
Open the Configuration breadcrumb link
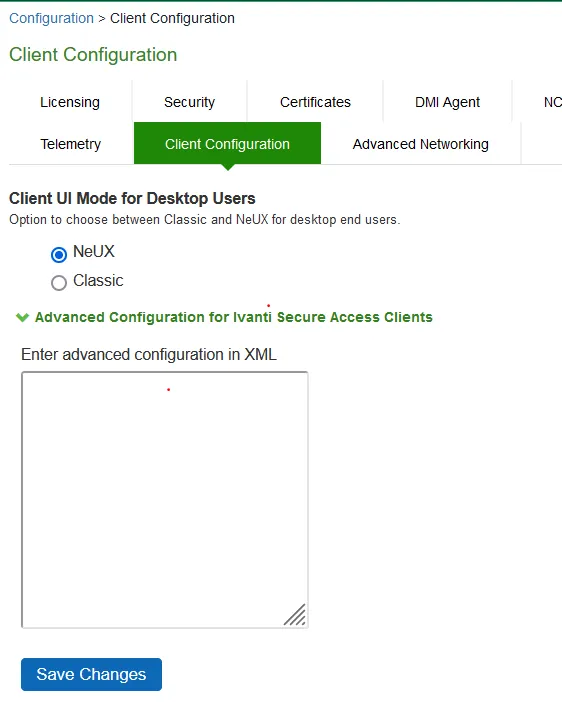[x=51, y=18]
